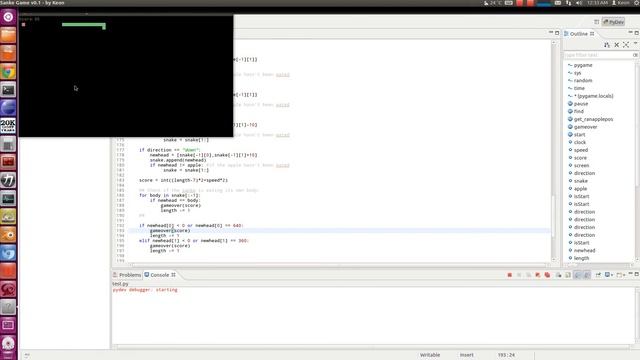Screen dimensions: 640x360
Task: Maximize the Console panel
Action: tap(636, 274)
